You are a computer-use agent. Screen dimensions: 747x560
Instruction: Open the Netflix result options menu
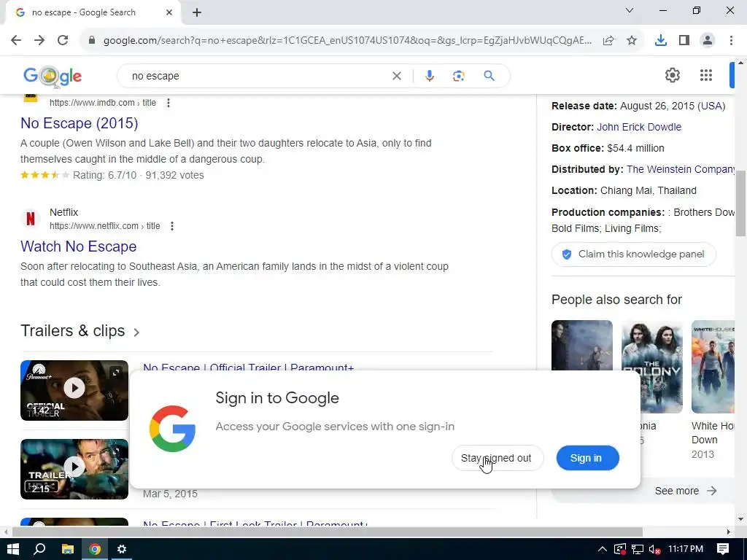[x=172, y=226]
